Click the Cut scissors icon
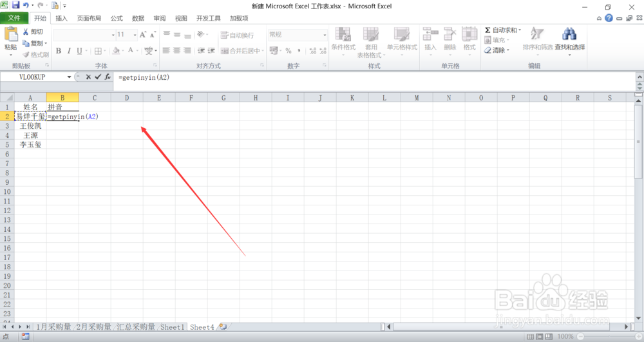 26,32
